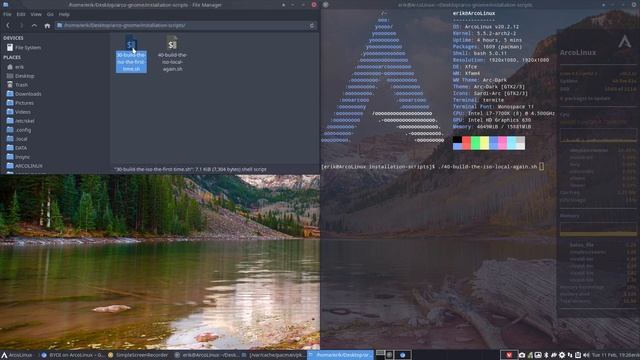640x360 pixels.
Task: Go back with the back arrow
Action: 8,25
